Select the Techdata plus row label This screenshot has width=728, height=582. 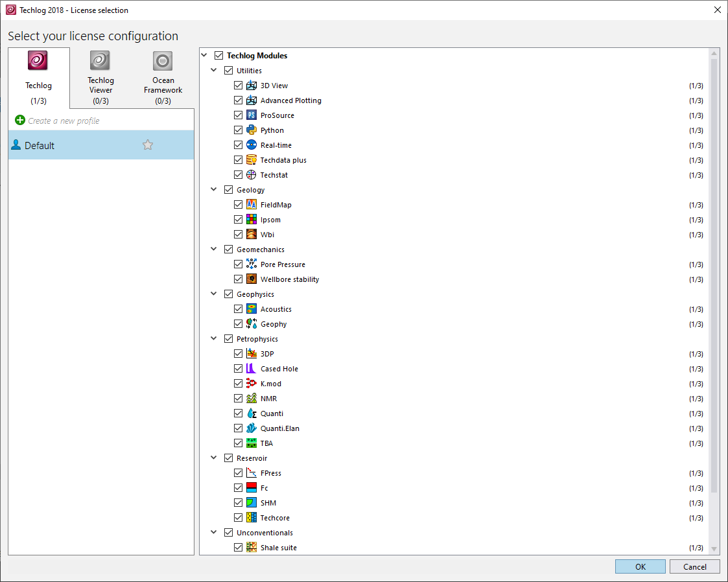(283, 160)
